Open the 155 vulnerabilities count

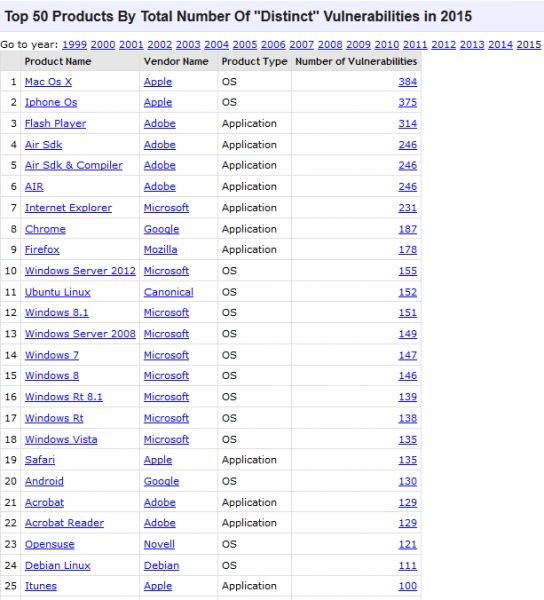(408, 271)
